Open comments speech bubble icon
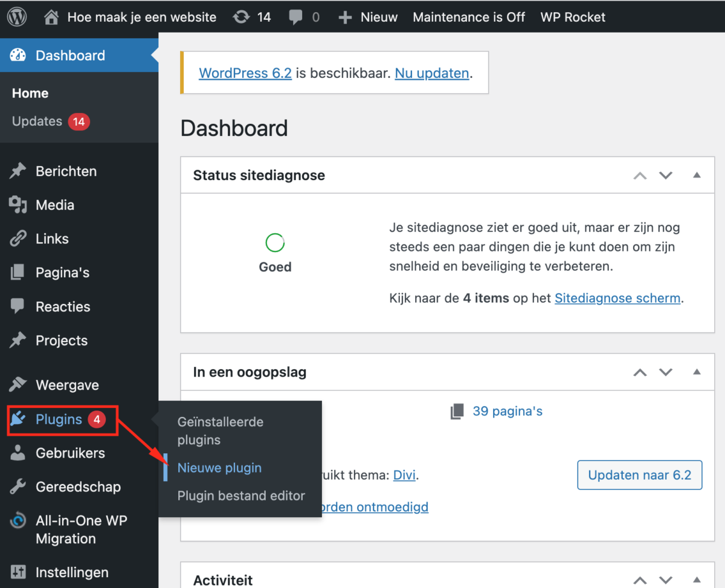Screen dimensions: 725x588 point(296,17)
